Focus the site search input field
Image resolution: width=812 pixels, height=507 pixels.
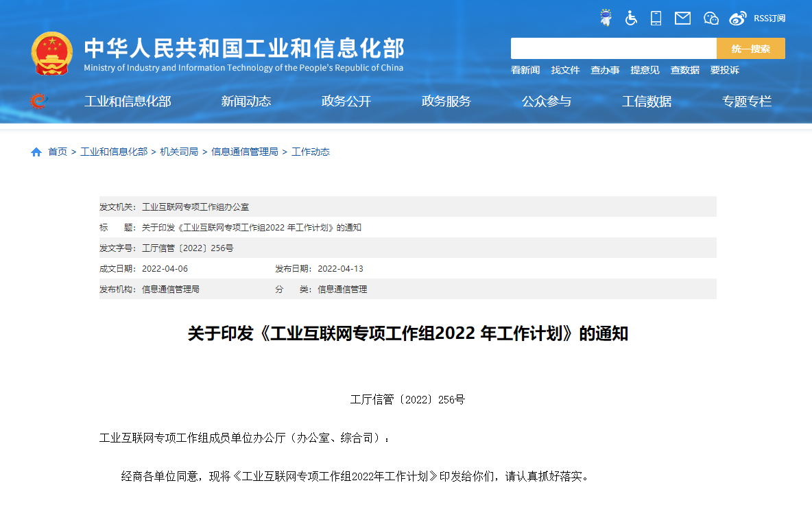pos(614,48)
